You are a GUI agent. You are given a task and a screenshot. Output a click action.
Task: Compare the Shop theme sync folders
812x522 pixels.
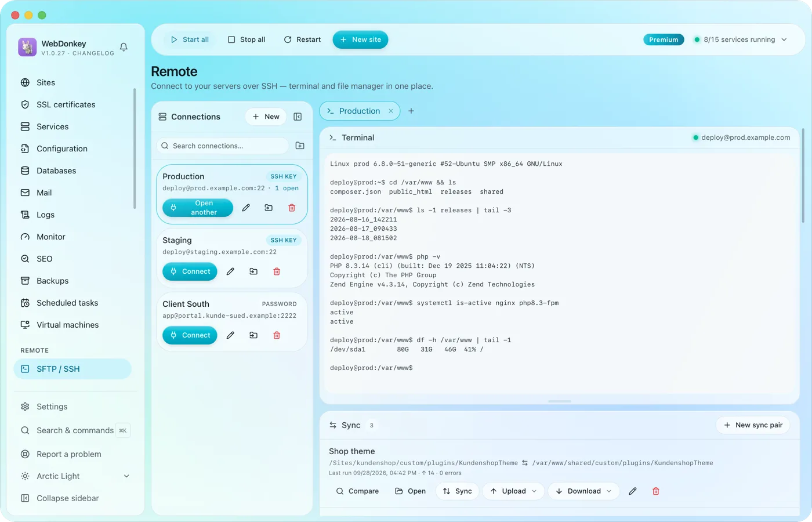coord(357,491)
